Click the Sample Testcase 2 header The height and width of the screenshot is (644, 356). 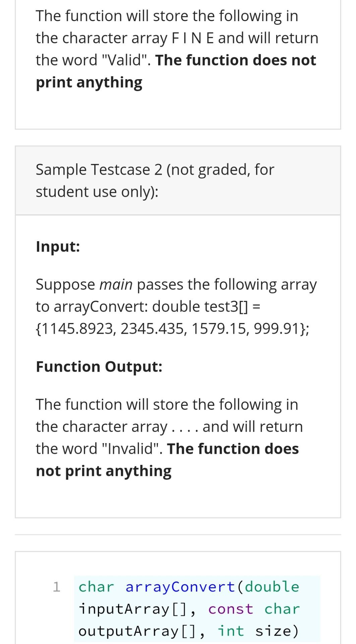178,180
